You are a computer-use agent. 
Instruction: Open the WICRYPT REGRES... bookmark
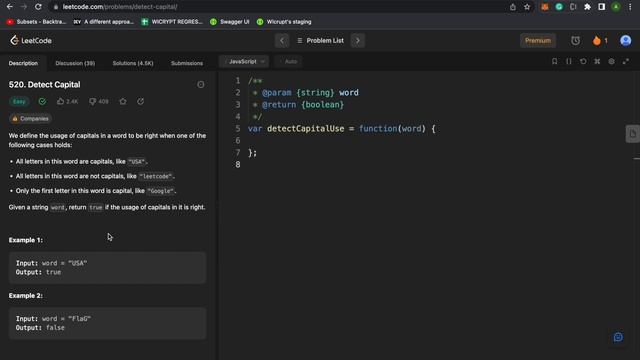(x=172, y=22)
